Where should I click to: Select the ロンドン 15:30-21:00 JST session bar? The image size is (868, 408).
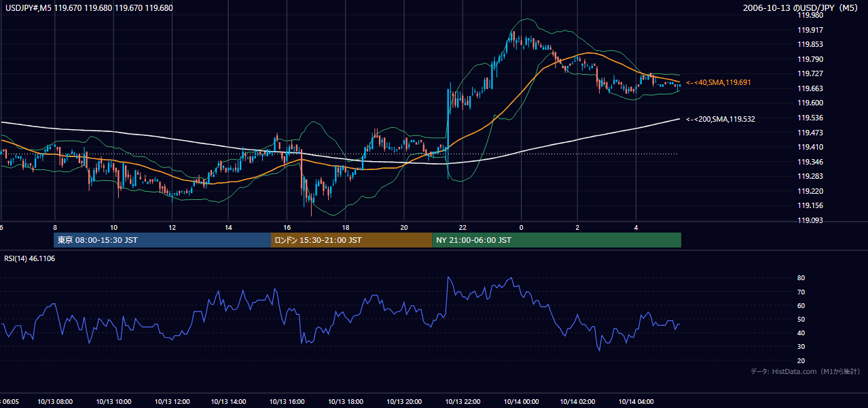351,240
